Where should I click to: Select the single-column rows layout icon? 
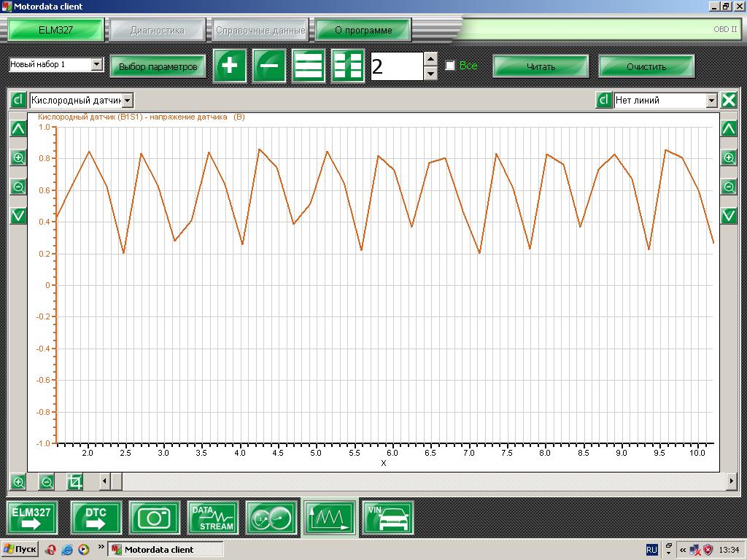coord(309,66)
